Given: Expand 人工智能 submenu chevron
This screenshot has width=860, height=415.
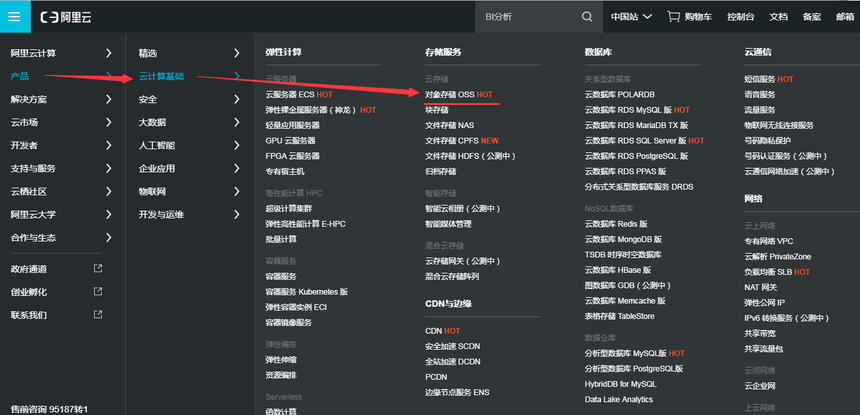Looking at the screenshot, I should [237, 145].
